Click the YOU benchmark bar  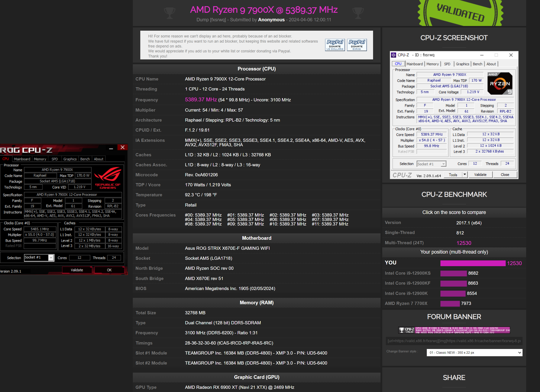(473, 263)
